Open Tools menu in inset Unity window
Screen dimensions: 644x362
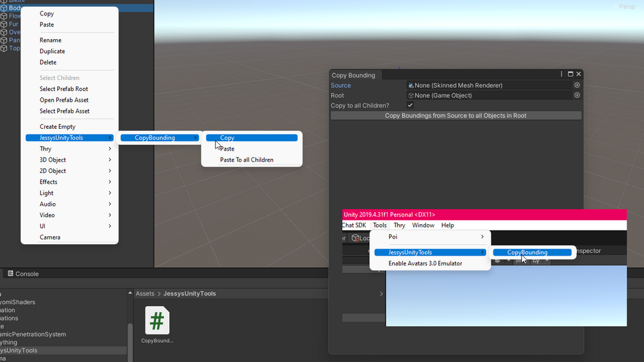379,226
